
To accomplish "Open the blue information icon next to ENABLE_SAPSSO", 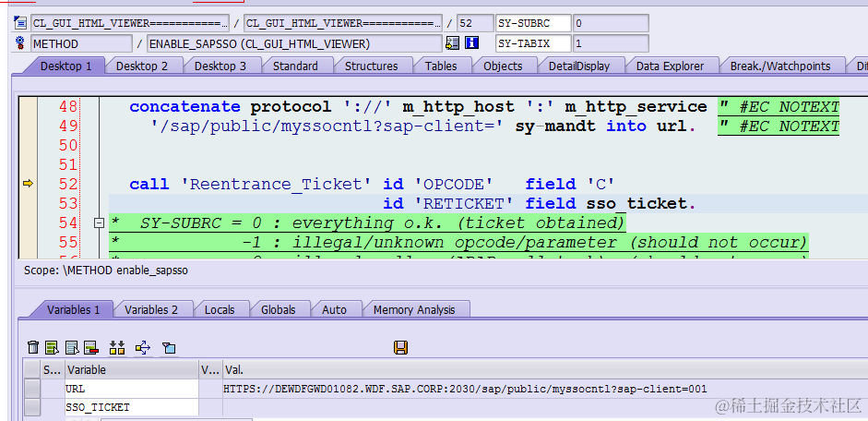I will 471,43.
